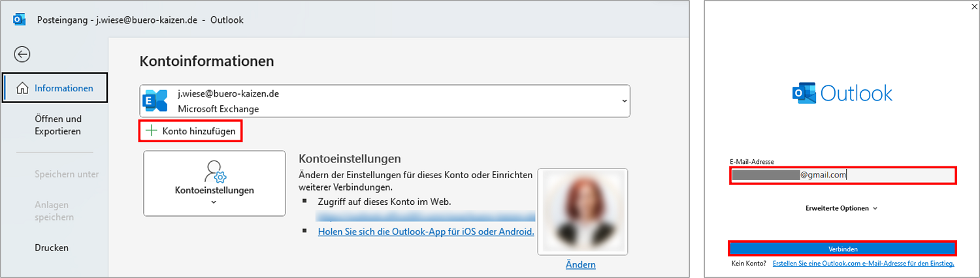
Task: Click the Kontoinformationen heading text
Action: (x=206, y=61)
